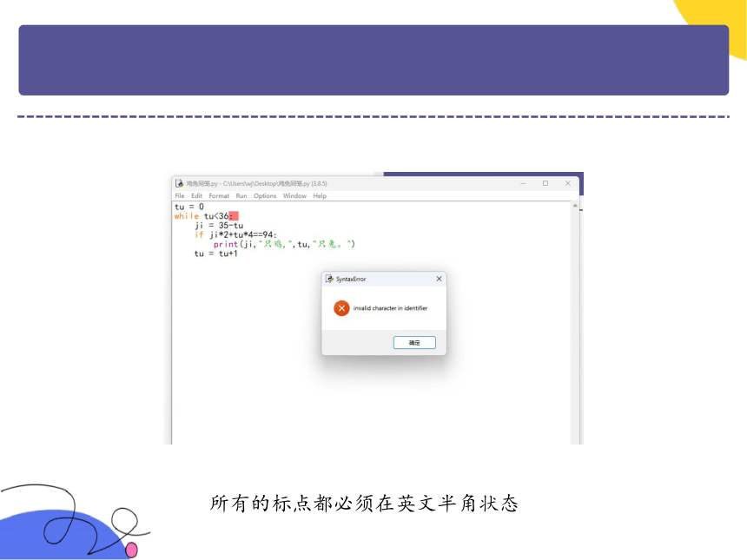The height and width of the screenshot is (560, 747).
Task: Click 'invalid character in identifier' message
Action: pyautogui.click(x=390, y=308)
